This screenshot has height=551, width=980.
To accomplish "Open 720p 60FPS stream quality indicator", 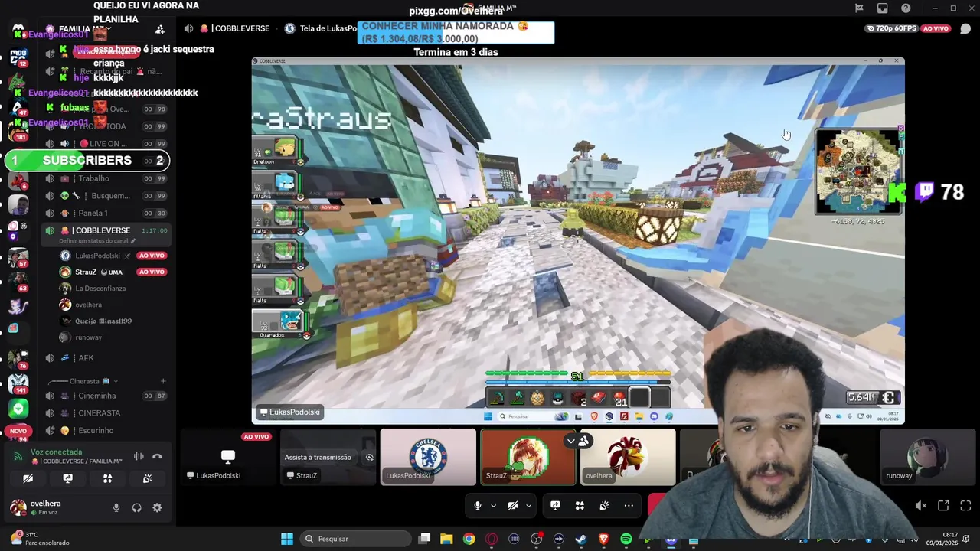I will [892, 28].
